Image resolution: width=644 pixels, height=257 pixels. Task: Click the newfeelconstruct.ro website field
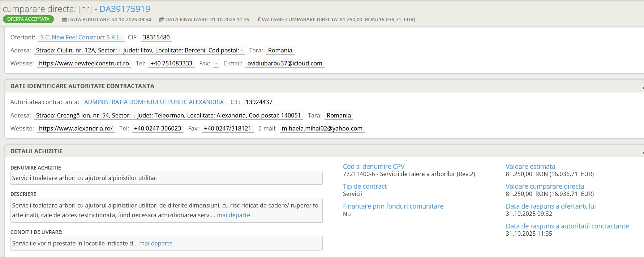(84, 63)
